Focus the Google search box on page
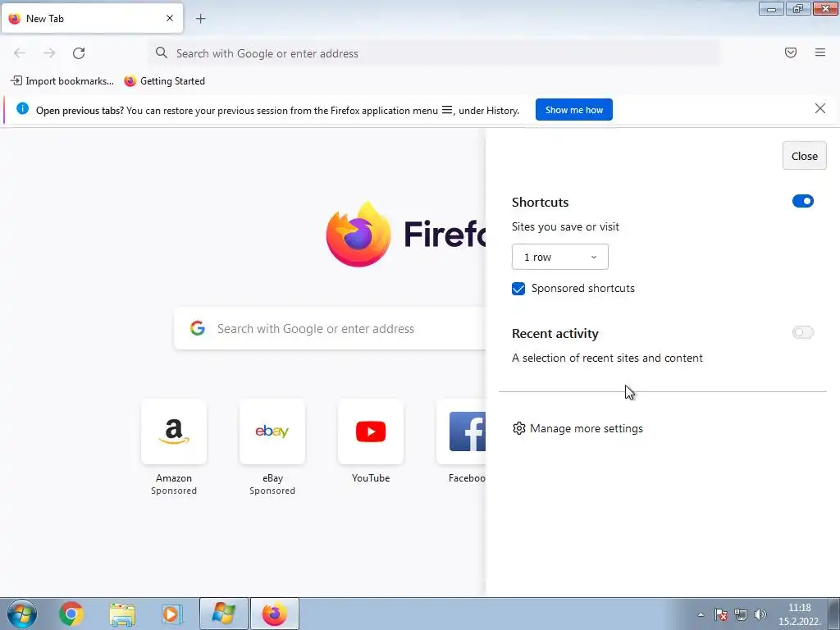Screen dimensions: 840x630 coord(330,329)
